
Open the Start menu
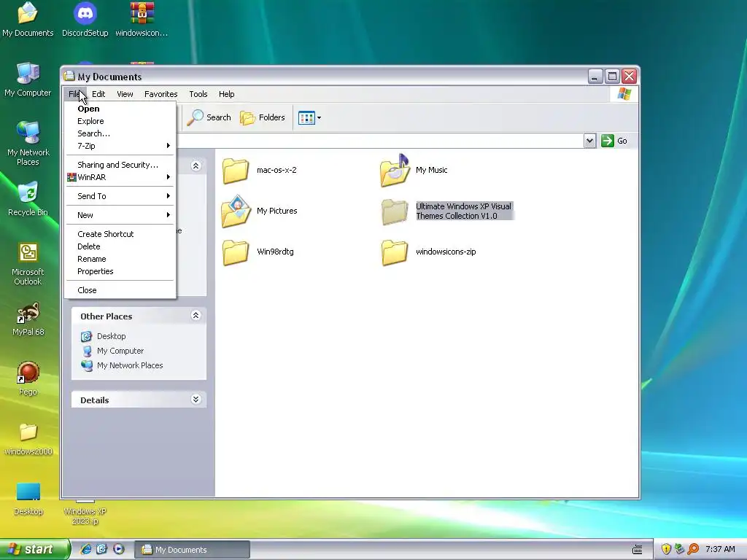coord(34,550)
